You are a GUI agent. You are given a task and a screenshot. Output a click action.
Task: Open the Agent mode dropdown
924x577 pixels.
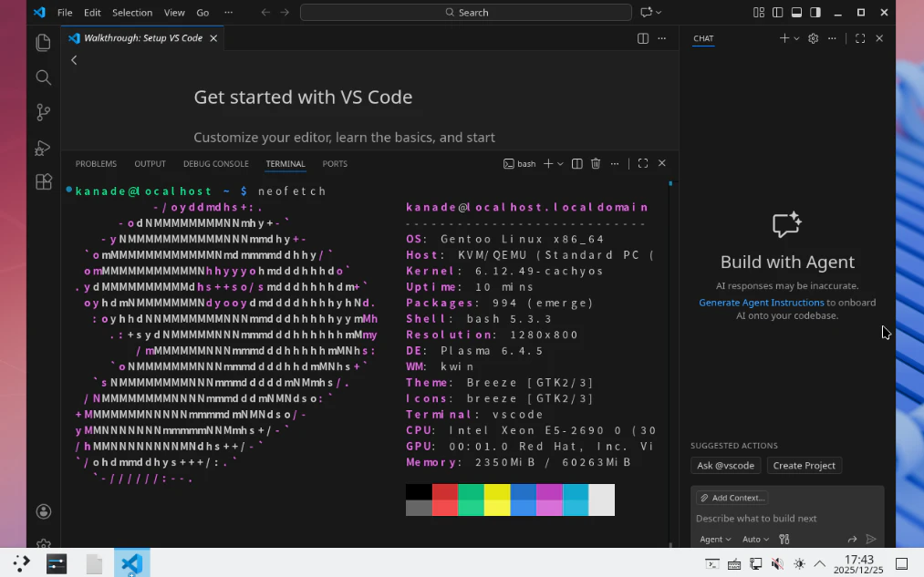pyautogui.click(x=715, y=539)
